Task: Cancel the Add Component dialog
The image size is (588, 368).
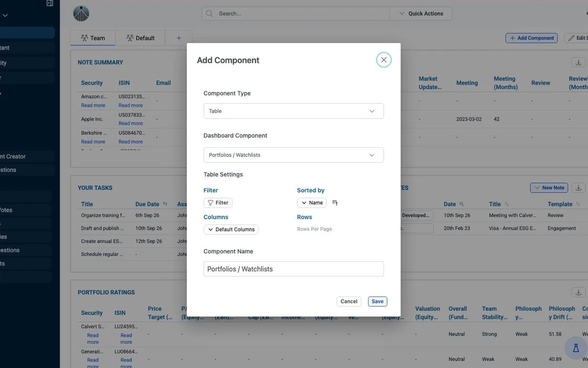Action: tap(349, 302)
